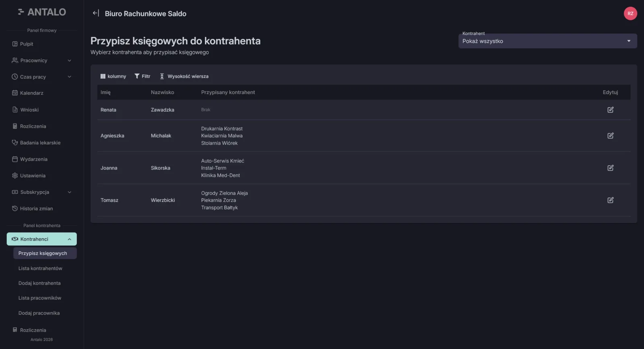Click 'Transport Bałtyk' contractor text
The height and width of the screenshot is (349, 644).
pyautogui.click(x=219, y=208)
